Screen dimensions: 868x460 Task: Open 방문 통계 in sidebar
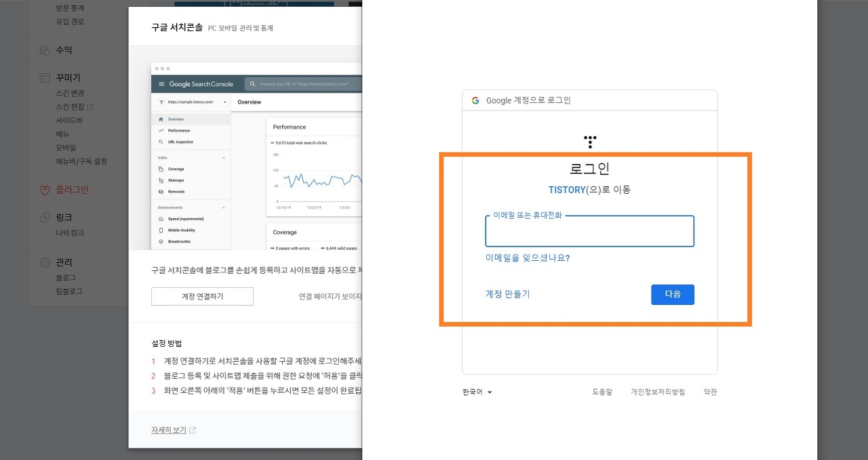[71, 8]
